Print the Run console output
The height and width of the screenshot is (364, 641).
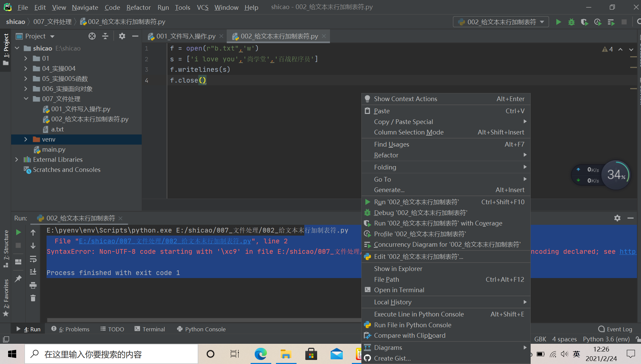[x=33, y=285]
